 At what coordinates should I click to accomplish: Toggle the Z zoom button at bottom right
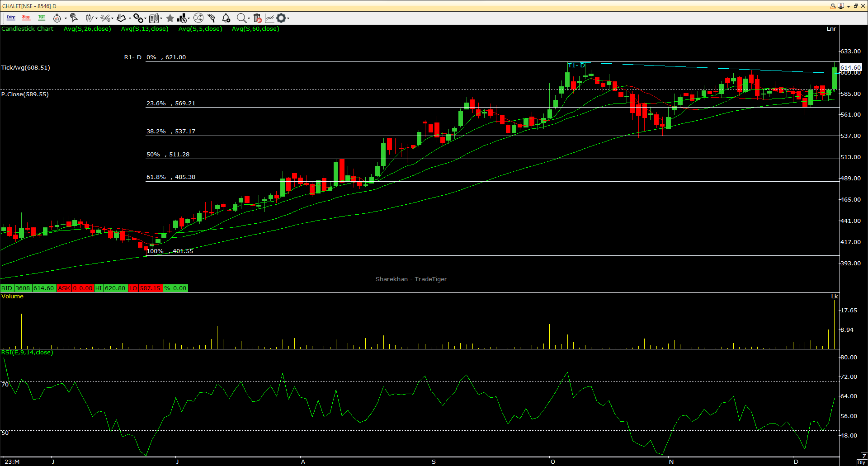[864, 456]
